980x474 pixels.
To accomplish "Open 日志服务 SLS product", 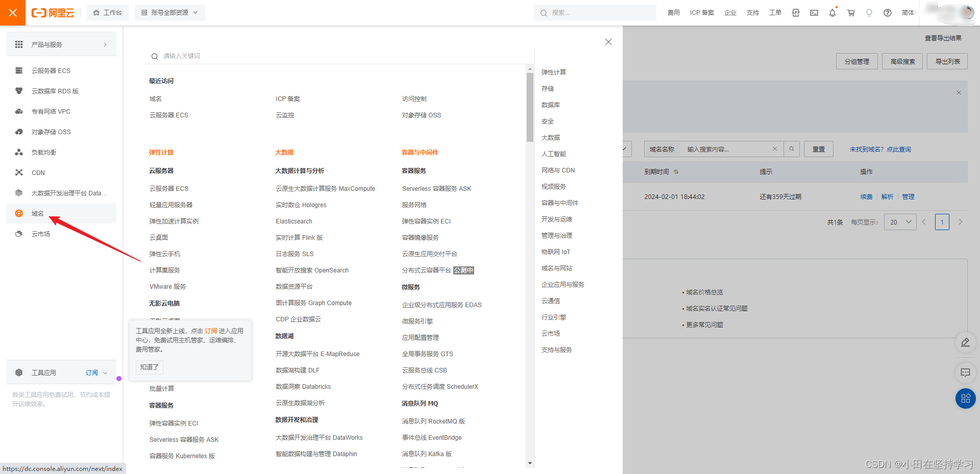I will pos(295,254).
